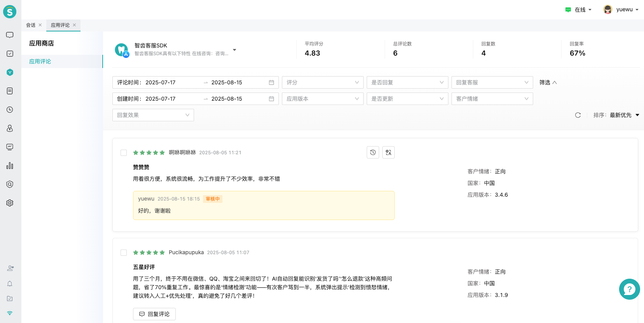Click the yuewu user avatar
This screenshot has width=644, height=323.
point(608,9)
